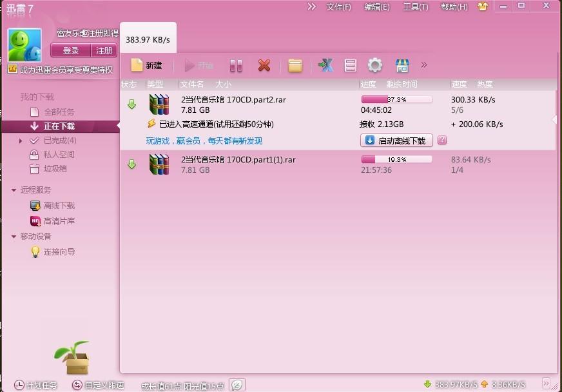Select 全部任务 in the sidebar
This screenshot has height=392, width=562.
59,112
